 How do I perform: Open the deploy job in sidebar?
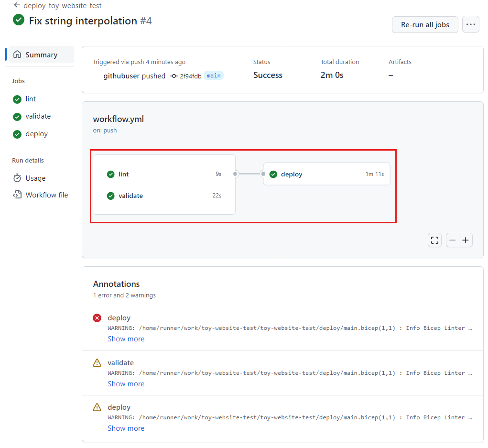click(x=36, y=134)
